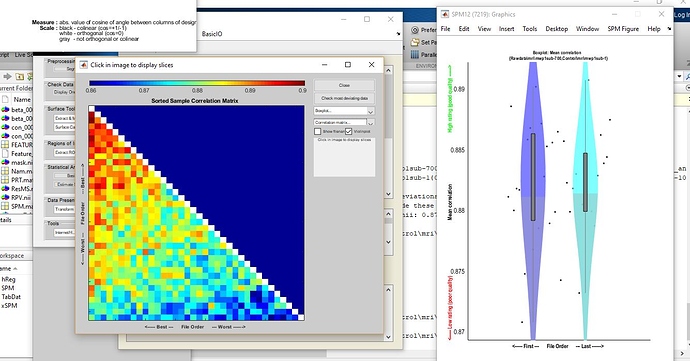Click the MATLAB icon in the SPM12 Graphics title bar

point(445,14)
